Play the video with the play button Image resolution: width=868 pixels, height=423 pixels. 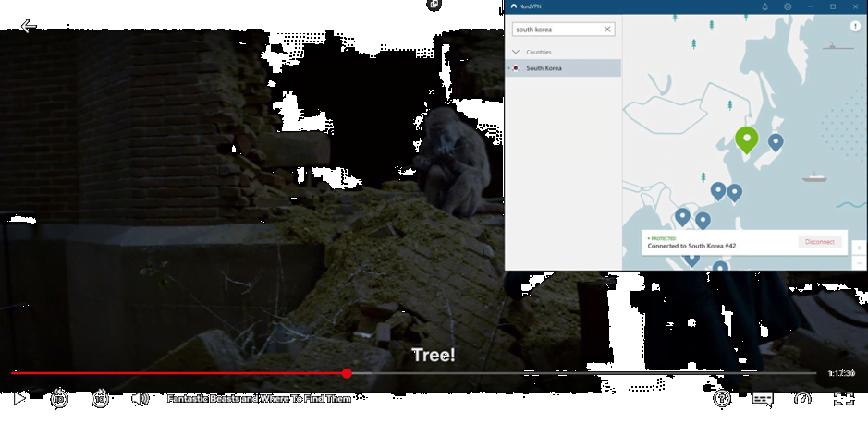[x=19, y=398]
